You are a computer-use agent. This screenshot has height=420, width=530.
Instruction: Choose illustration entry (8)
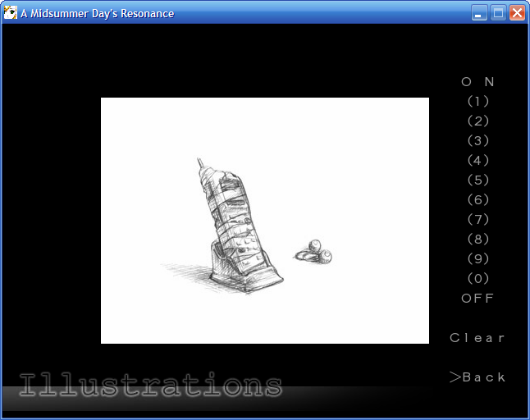(x=478, y=240)
